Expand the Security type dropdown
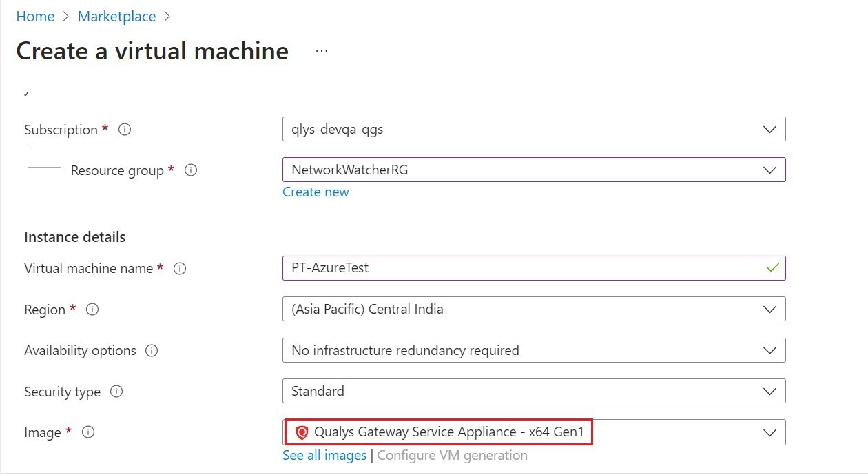This screenshot has width=868, height=475. click(769, 391)
